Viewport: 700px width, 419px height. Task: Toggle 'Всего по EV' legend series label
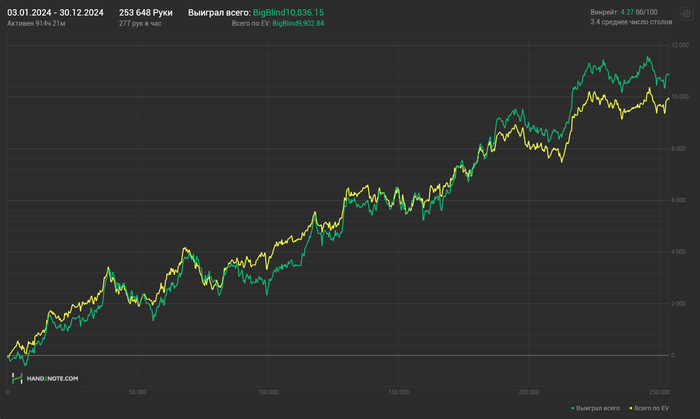[651, 409]
